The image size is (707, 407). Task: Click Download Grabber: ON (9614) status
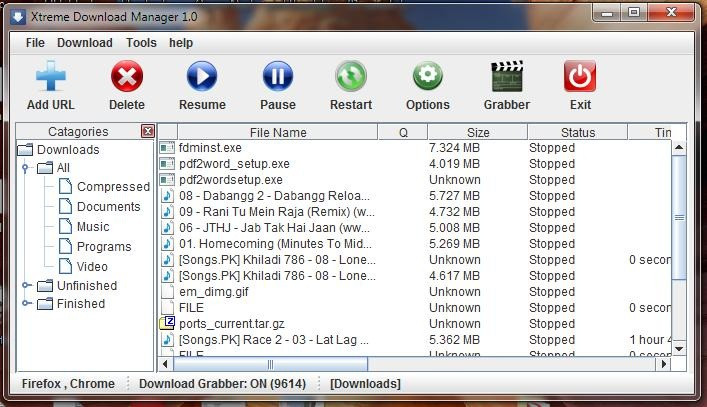click(222, 384)
